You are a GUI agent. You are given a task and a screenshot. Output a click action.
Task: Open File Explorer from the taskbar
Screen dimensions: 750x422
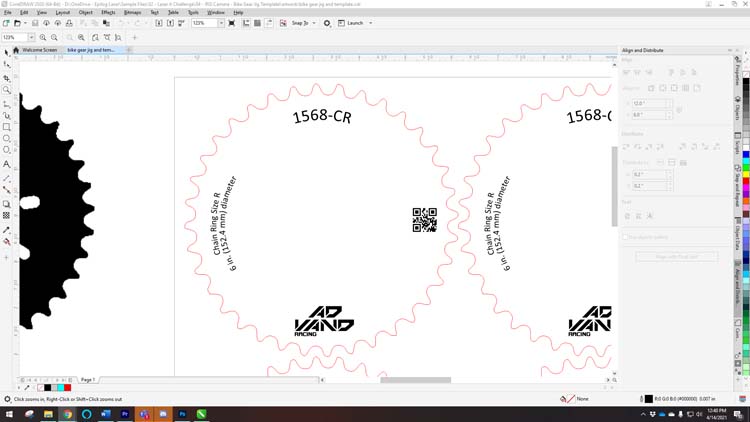[x=48, y=414]
